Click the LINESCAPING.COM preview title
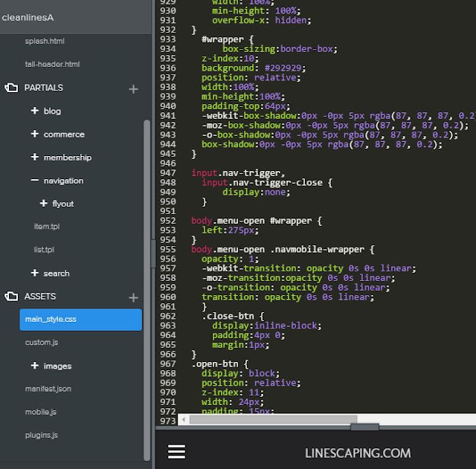This screenshot has width=476, height=469. point(358,453)
